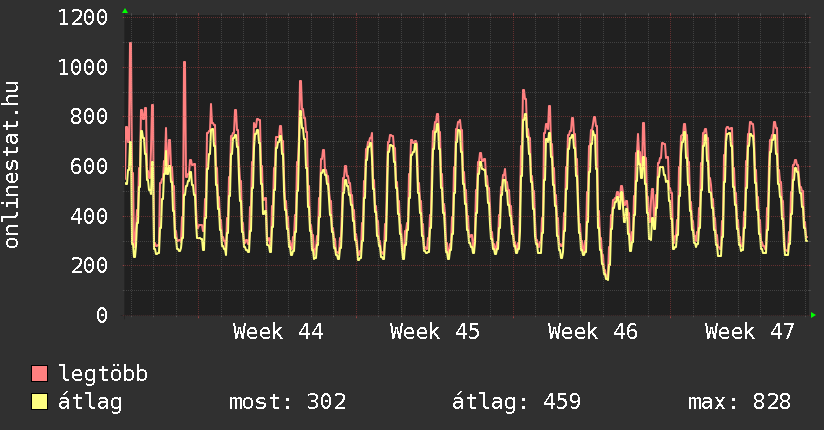This screenshot has width=824, height=430.
Task: Click the 0 y-axis label
Action: (102, 316)
